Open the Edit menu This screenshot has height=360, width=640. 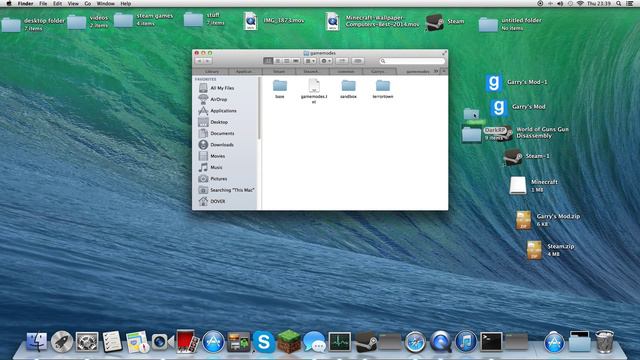(58, 3)
